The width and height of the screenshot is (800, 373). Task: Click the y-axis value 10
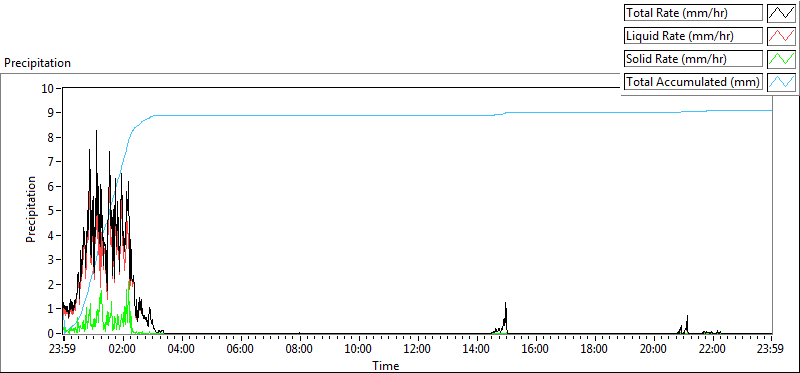pos(48,88)
